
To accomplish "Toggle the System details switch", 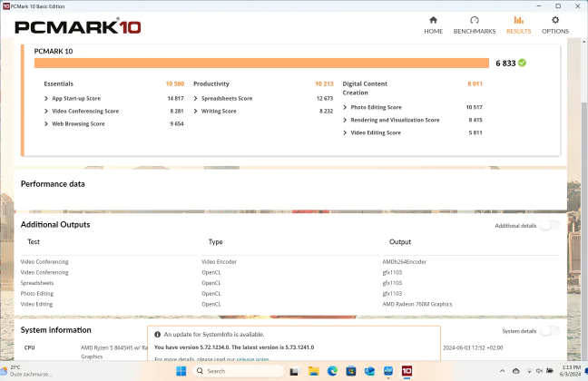I will pyautogui.click(x=550, y=331).
